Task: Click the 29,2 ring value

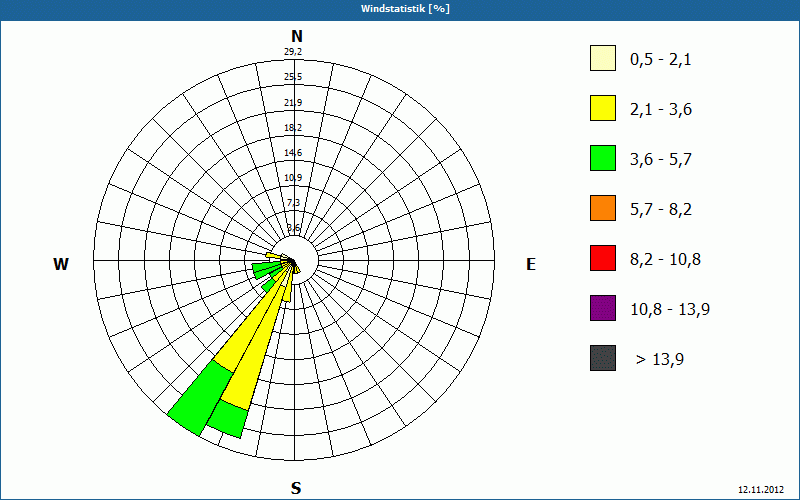Action: 293,52
